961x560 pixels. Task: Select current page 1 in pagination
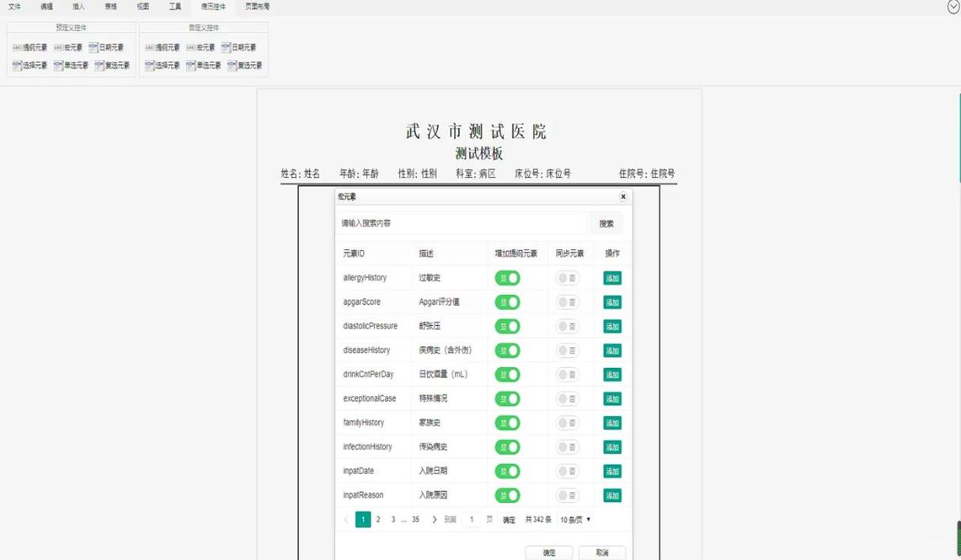[x=363, y=520]
